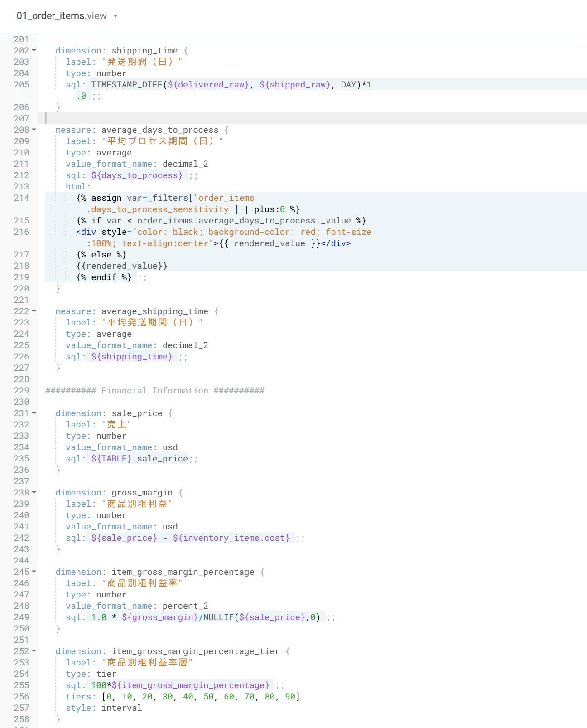Click '{% assign var=_filters[' liquid tag
This screenshot has width=587, height=728.
click(135, 198)
